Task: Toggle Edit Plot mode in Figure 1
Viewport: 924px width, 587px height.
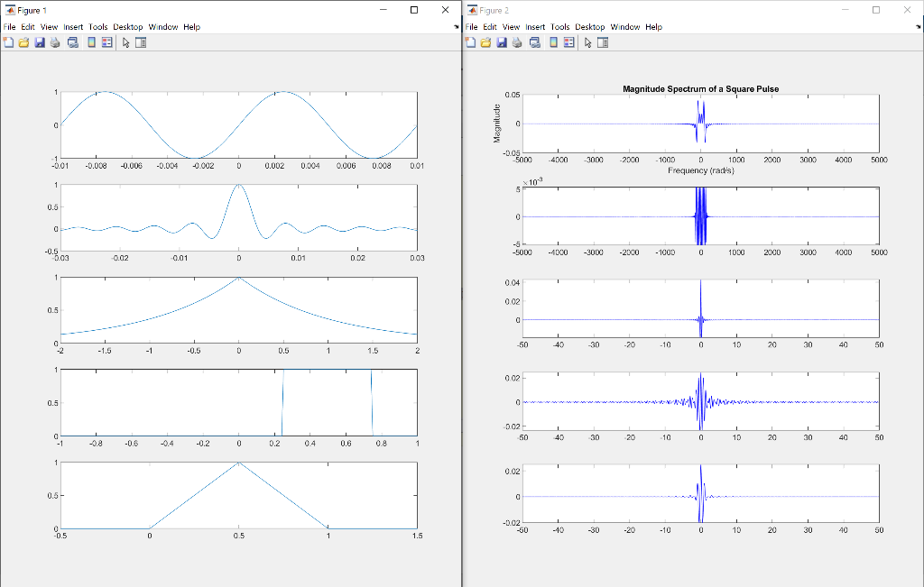Action: tap(126, 42)
